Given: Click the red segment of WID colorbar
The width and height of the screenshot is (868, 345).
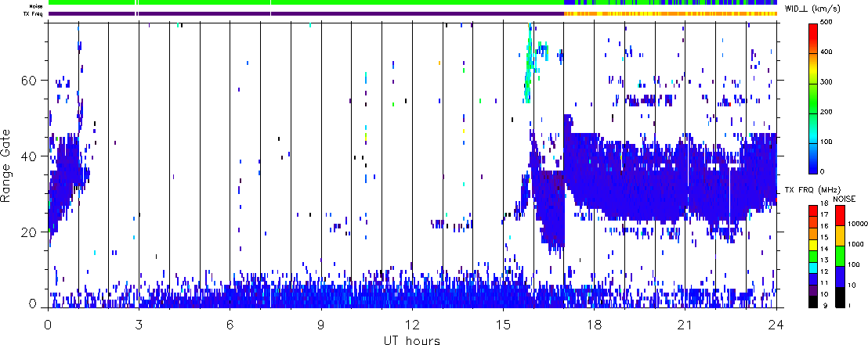Looking at the screenshot, I should click(x=812, y=38).
